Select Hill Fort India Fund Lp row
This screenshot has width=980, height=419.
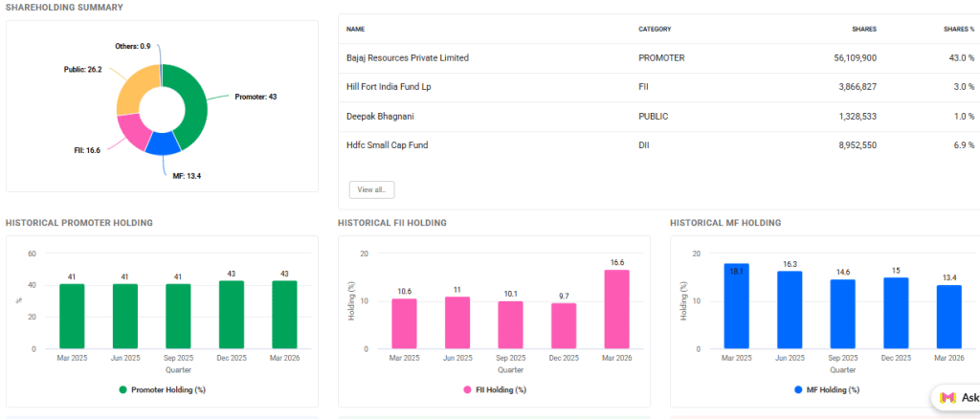click(389, 87)
